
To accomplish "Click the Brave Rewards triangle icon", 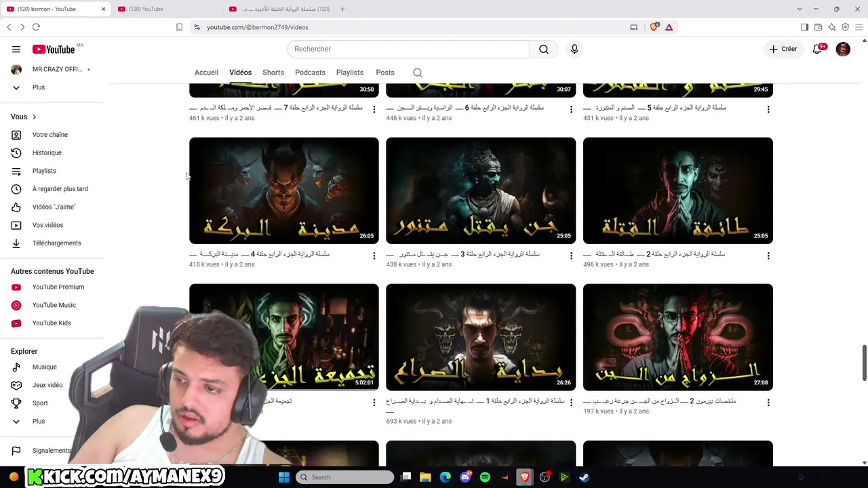I will tap(669, 27).
